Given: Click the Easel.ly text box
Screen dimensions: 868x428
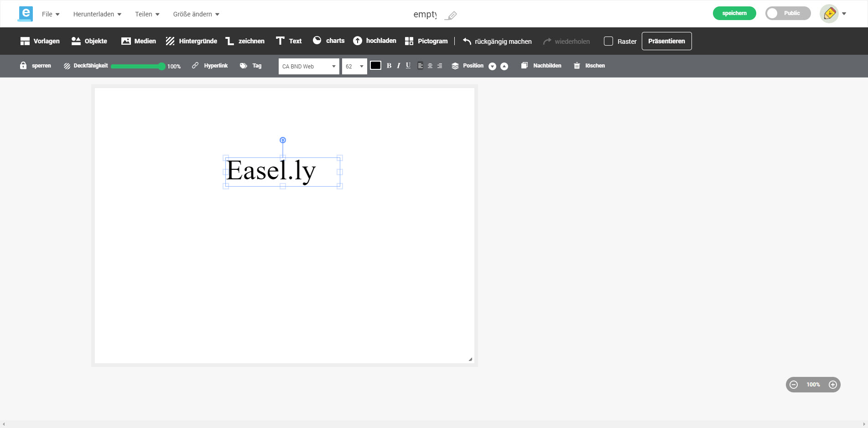Looking at the screenshot, I should coord(283,172).
